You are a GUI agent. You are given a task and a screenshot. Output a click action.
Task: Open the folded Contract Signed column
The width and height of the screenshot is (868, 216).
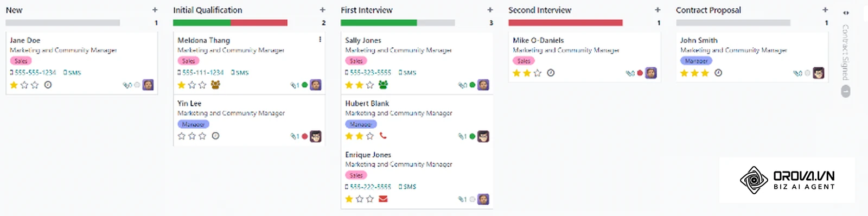coord(846,52)
